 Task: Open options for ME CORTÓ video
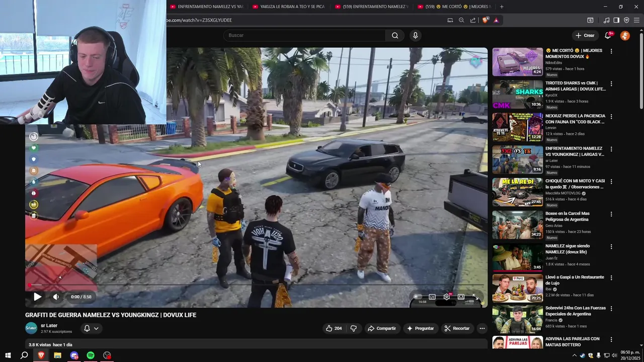(611, 51)
